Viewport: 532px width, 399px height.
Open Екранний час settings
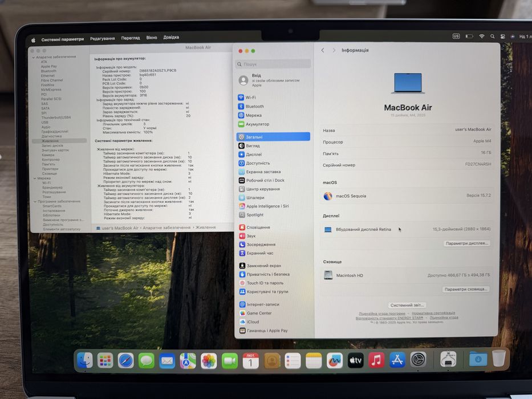tap(256, 253)
